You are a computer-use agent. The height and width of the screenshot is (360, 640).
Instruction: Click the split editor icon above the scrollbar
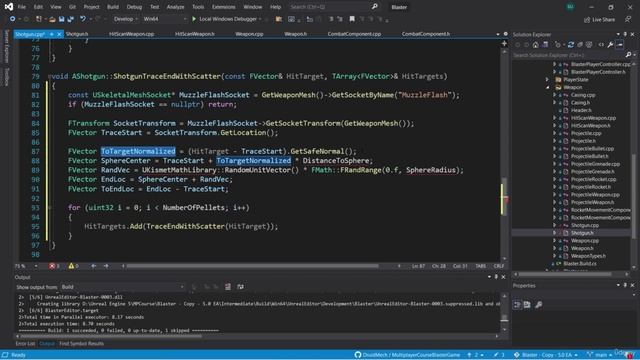[x=504, y=43]
